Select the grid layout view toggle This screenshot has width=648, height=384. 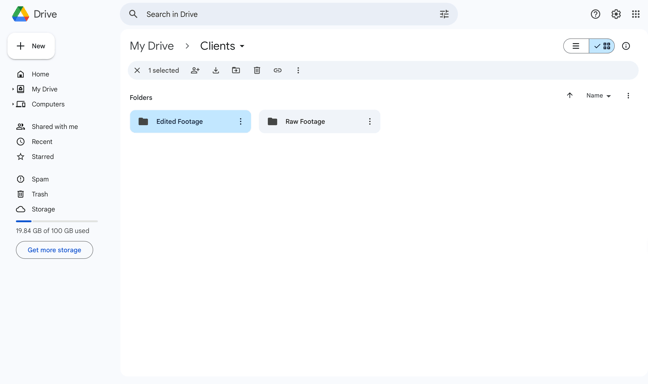coord(602,46)
